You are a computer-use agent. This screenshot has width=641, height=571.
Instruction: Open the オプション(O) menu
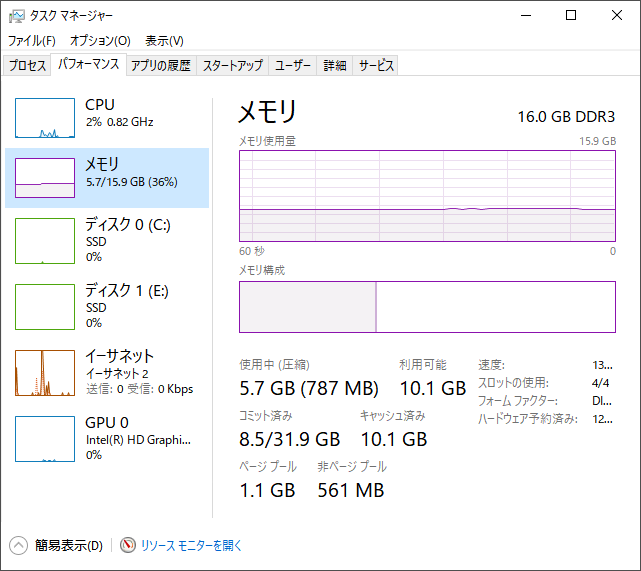pos(100,40)
